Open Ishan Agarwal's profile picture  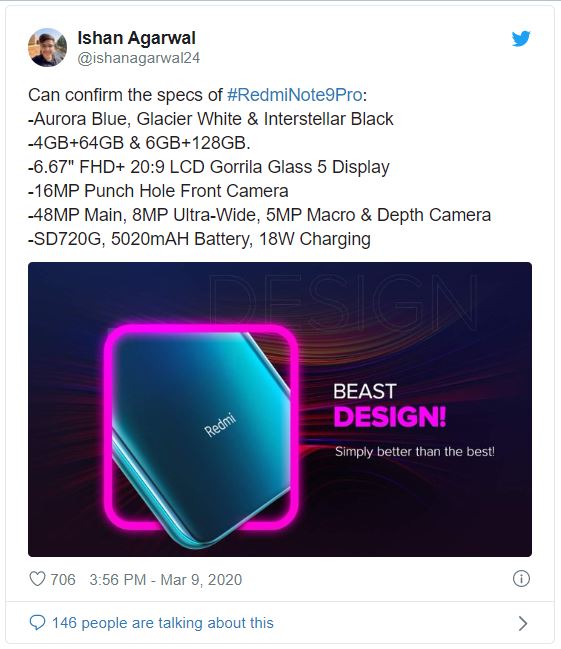pyautogui.click(x=47, y=47)
